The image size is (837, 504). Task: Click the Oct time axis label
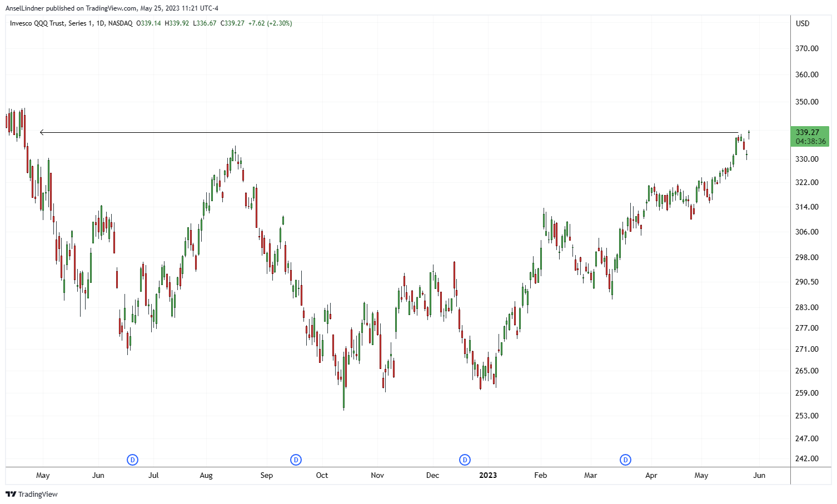click(x=322, y=475)
